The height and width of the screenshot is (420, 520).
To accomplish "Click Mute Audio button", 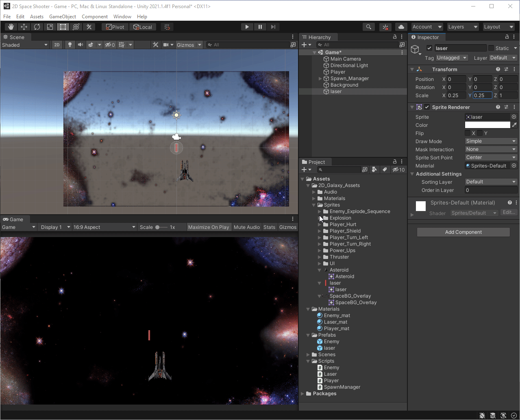I will pos(247,227).
